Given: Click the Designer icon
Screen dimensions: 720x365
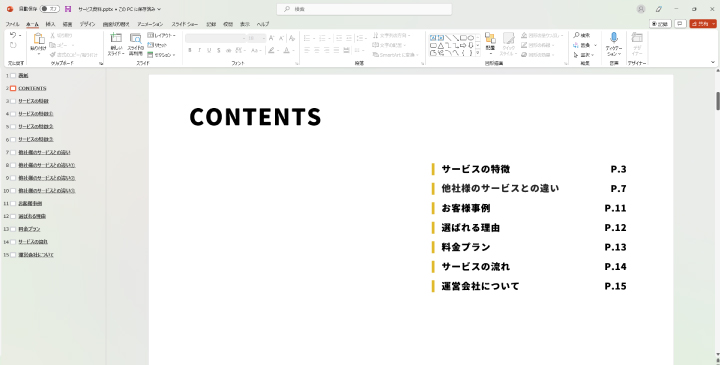Looking at the screenshot, I should point(636,38).
